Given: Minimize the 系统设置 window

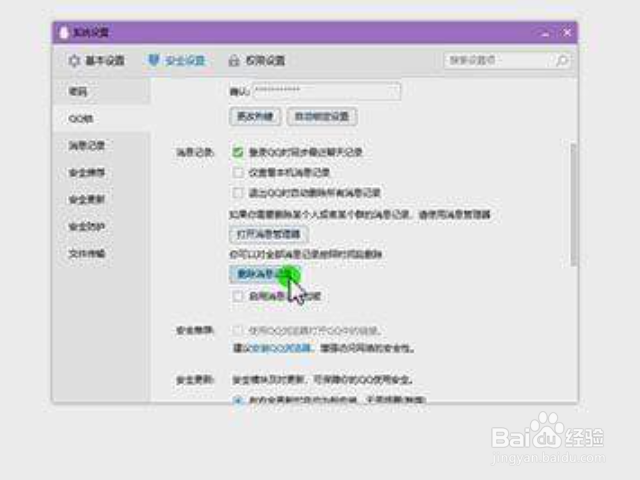Looking at the screenshot, I should pyautogui.click(x=546, y=33).
